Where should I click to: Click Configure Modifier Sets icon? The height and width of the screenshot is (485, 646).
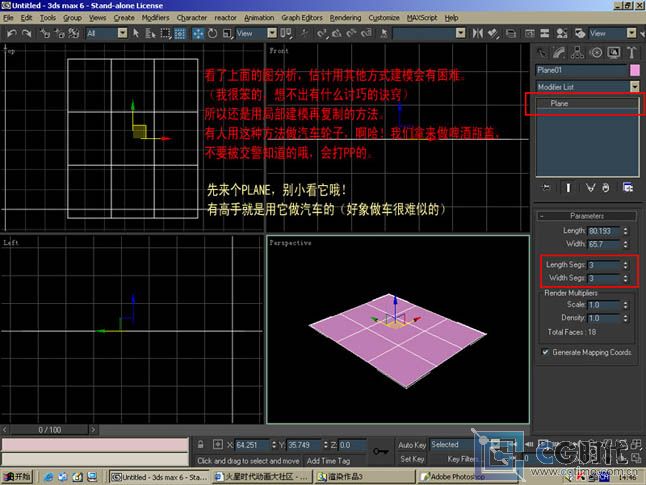pyautogui.click(x=627, y=188)
